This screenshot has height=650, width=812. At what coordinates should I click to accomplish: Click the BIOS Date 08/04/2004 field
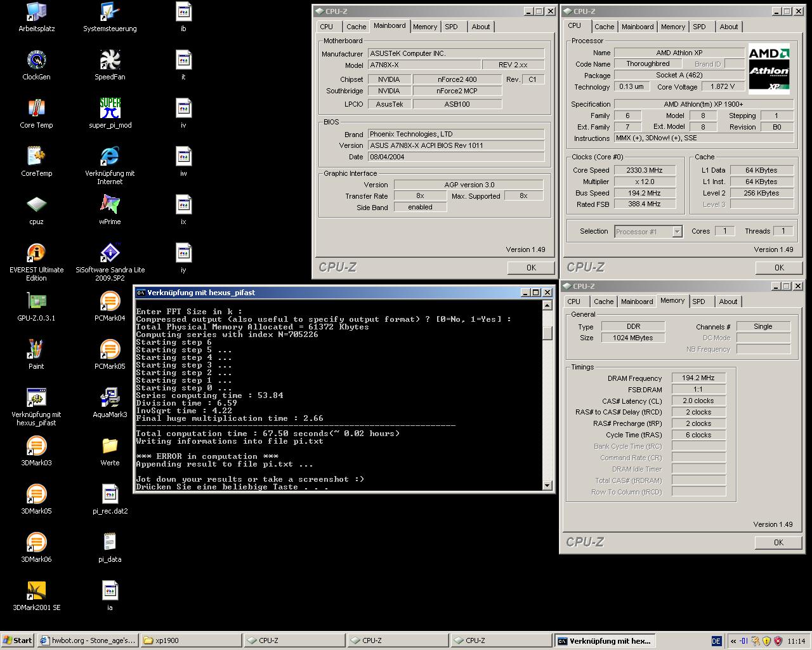point(456,157)
